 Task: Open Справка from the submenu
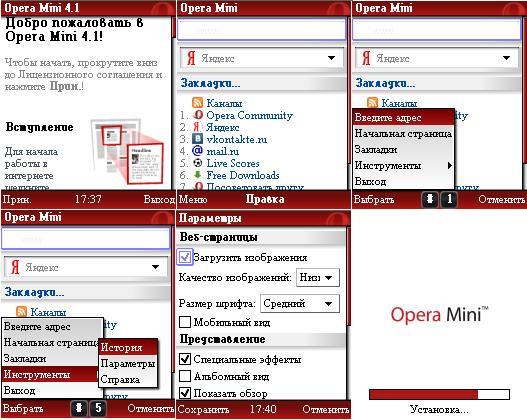point(128,379)
